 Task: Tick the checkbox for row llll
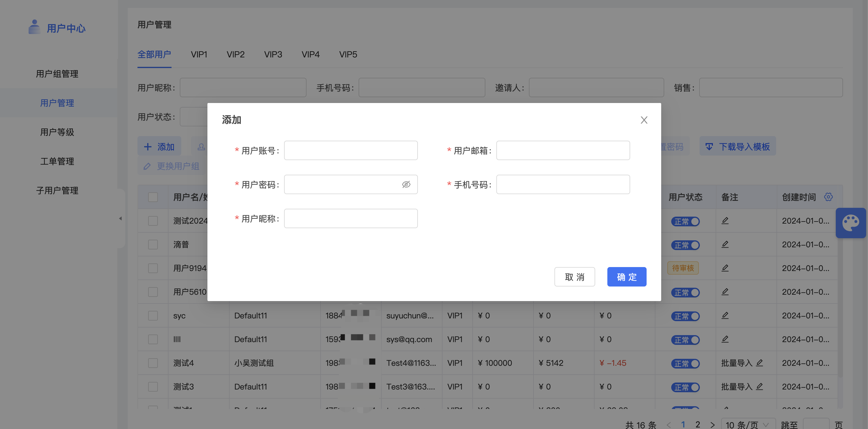pyautogui.click(x=153, y=339)
